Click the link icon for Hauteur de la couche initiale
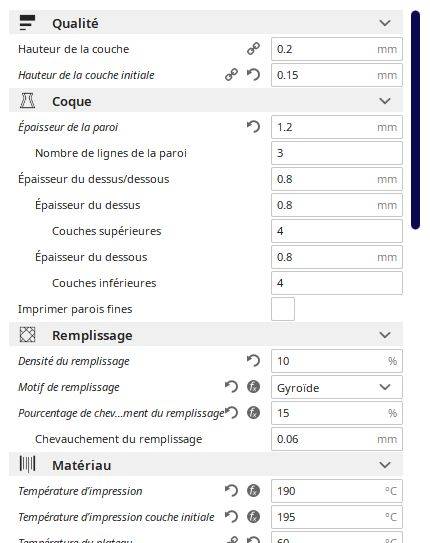Screen dimensions: 430x543 [232, 75]
